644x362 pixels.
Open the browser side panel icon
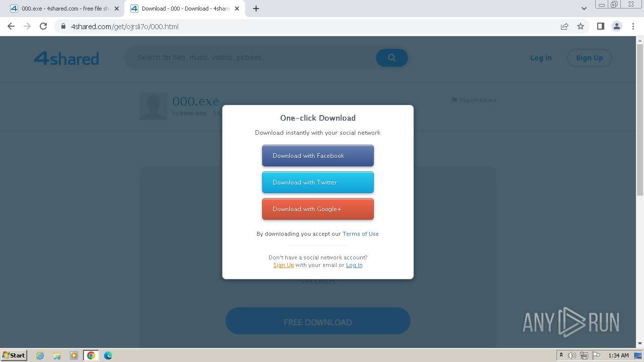pyautogui.click(x=600, y=26)
